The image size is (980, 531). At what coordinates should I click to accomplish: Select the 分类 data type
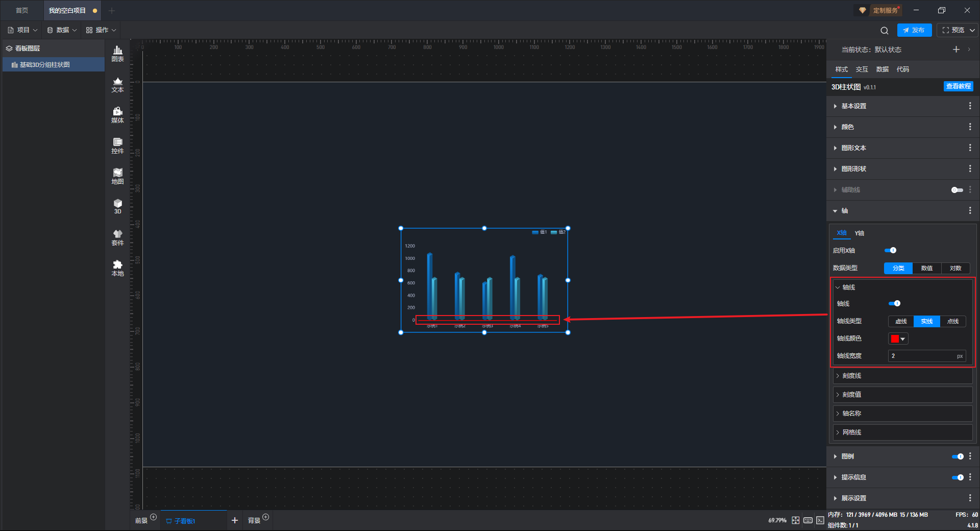(898, 268)
